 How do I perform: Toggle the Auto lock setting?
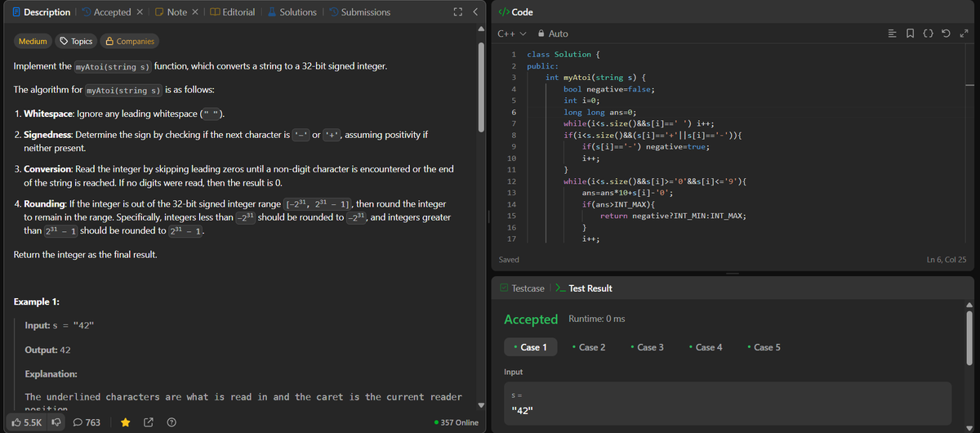click(x=552, y=33)
